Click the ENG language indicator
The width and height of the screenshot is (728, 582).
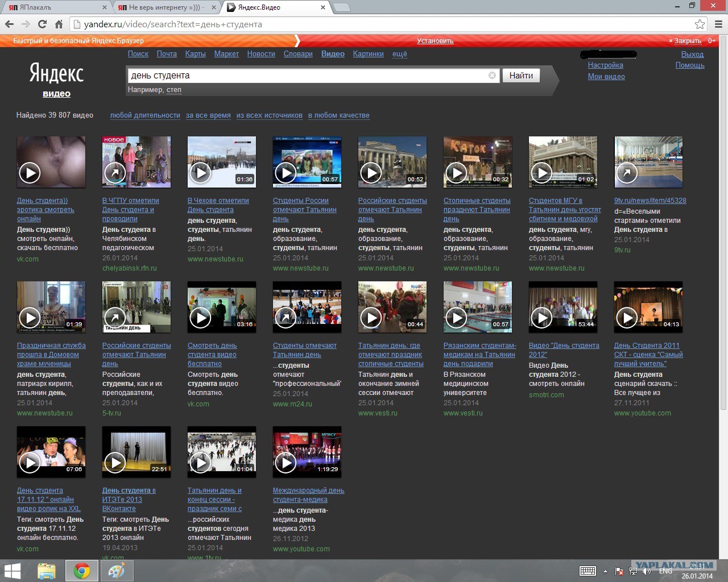click(665, 571)
